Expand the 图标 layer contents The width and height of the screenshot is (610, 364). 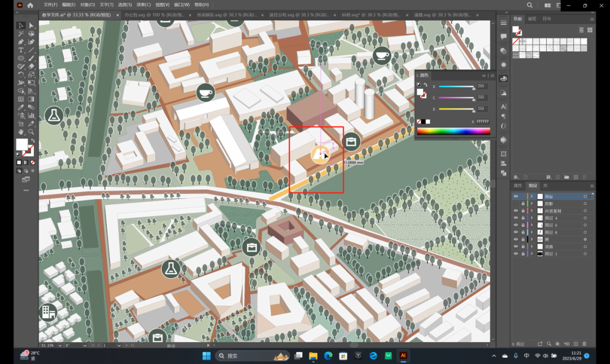[x=532, y=196]
